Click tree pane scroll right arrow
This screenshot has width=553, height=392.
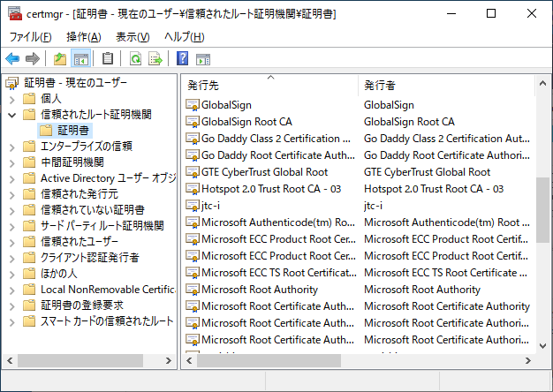168,360
